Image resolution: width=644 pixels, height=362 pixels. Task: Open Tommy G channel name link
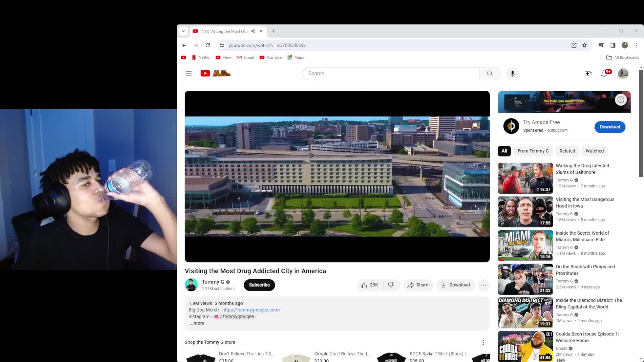[213, 282]
